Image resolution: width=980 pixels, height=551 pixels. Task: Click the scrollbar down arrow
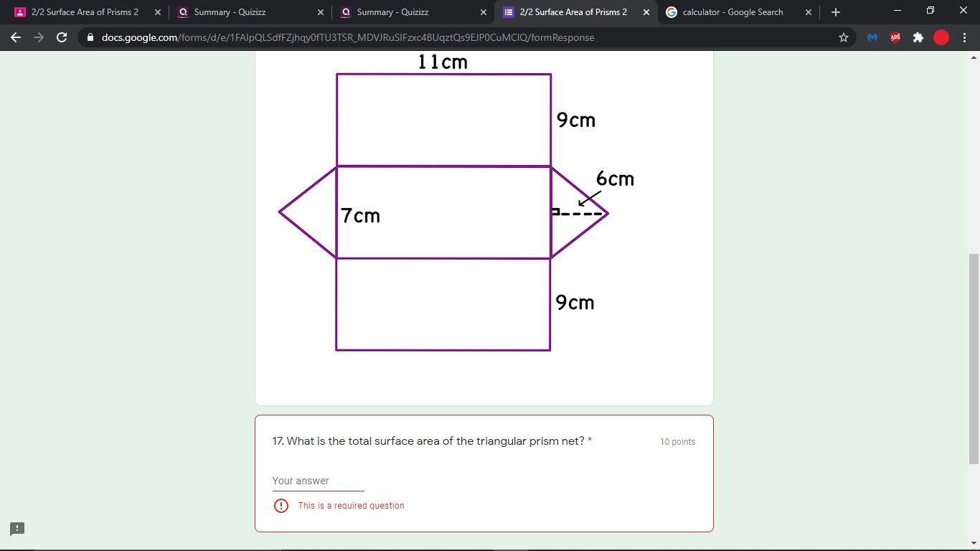point(974,544)
